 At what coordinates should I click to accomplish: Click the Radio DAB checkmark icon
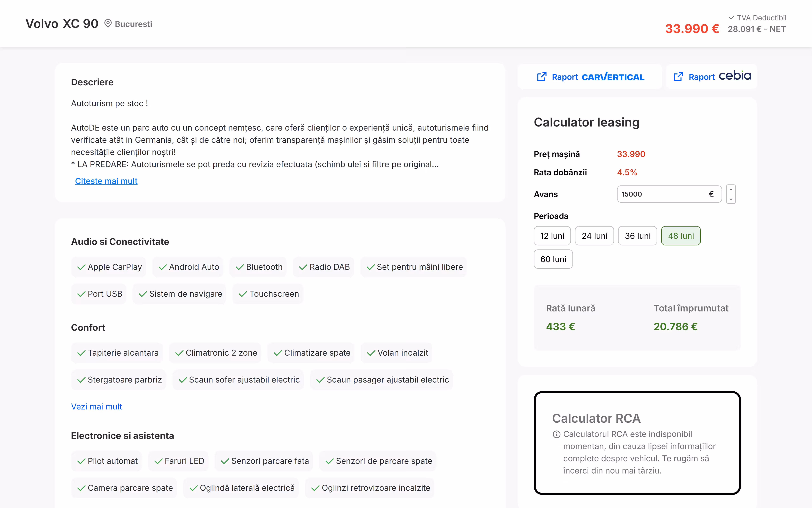[303, 267]
